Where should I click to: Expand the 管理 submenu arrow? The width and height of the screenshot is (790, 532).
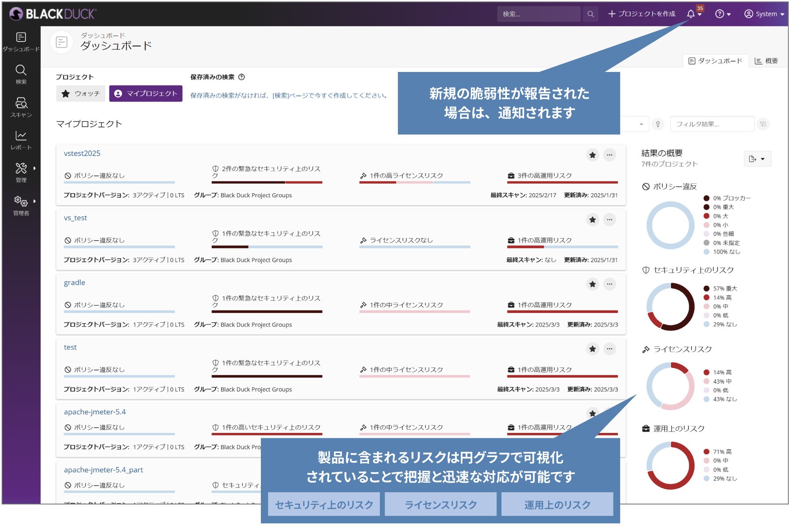click(35, 168)
